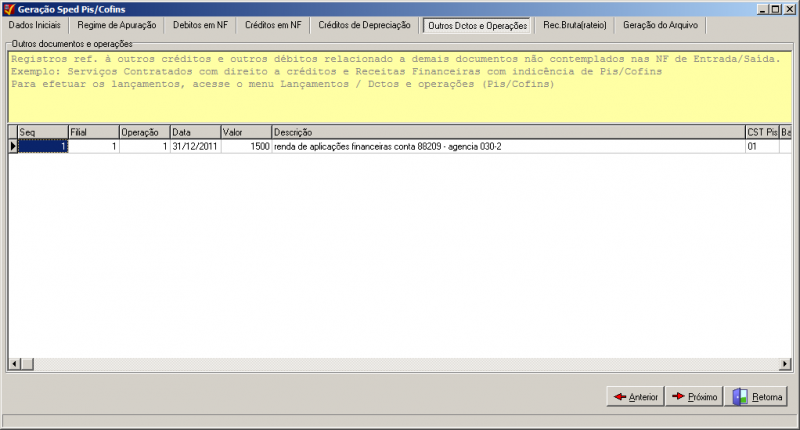Click the CST Pis column header
The image size is (800, 430).
[x=762, y=132]
